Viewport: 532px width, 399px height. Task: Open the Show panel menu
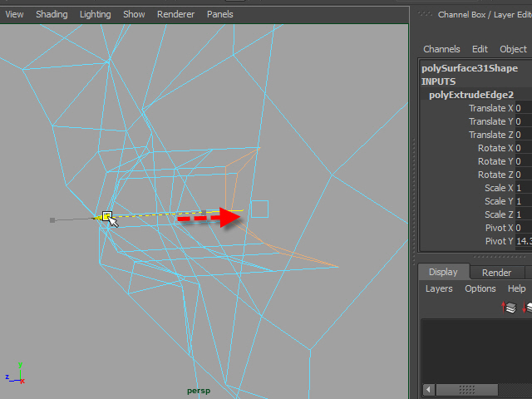134,14
